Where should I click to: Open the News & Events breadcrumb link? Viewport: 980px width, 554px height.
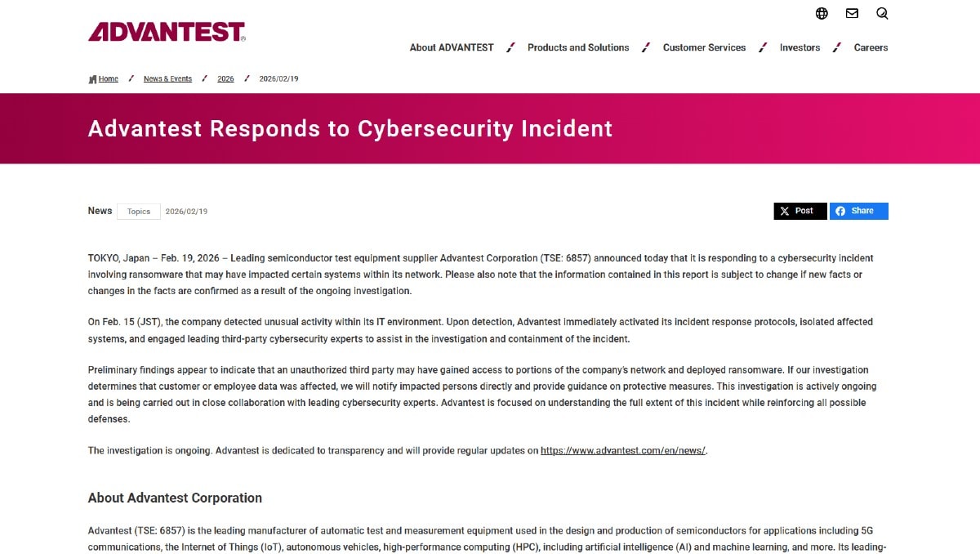point(167,79)
